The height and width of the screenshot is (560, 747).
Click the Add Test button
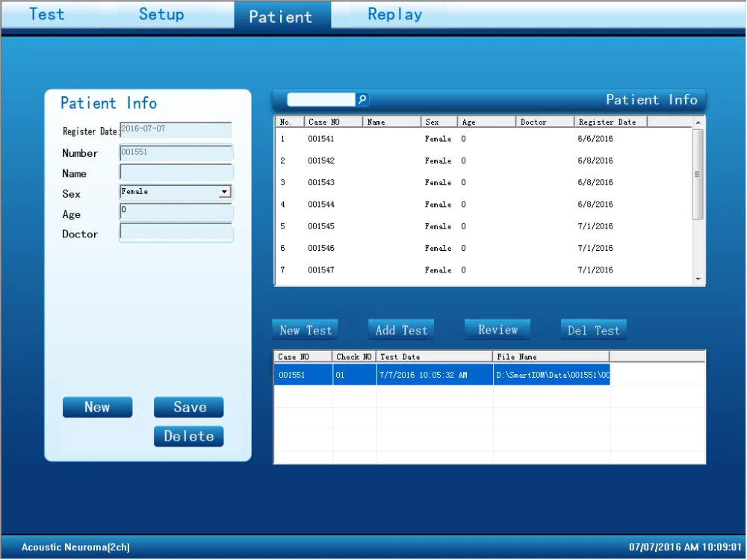pyautogui.click(x=401, y=330)
